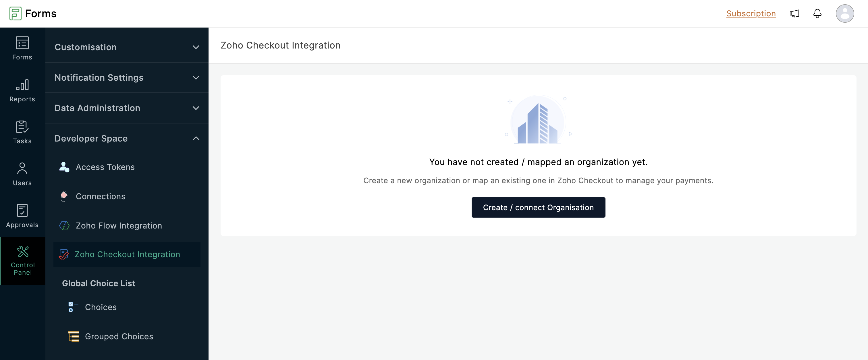The image size is (868, 360).
Task: Select the Control Panel icon
Action: [x=23, y=260]
